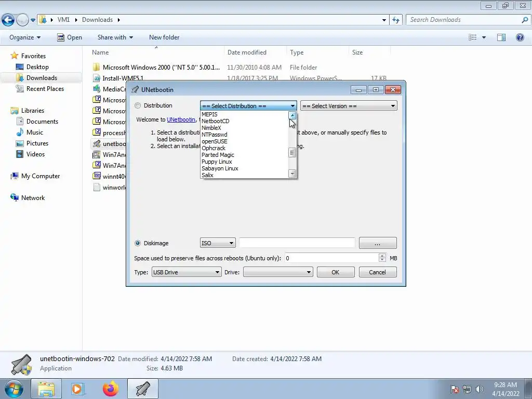The width and height of the screenshot is (532, 399).
Task: Open File Explorer from taskbar
Action: point(46,389)
